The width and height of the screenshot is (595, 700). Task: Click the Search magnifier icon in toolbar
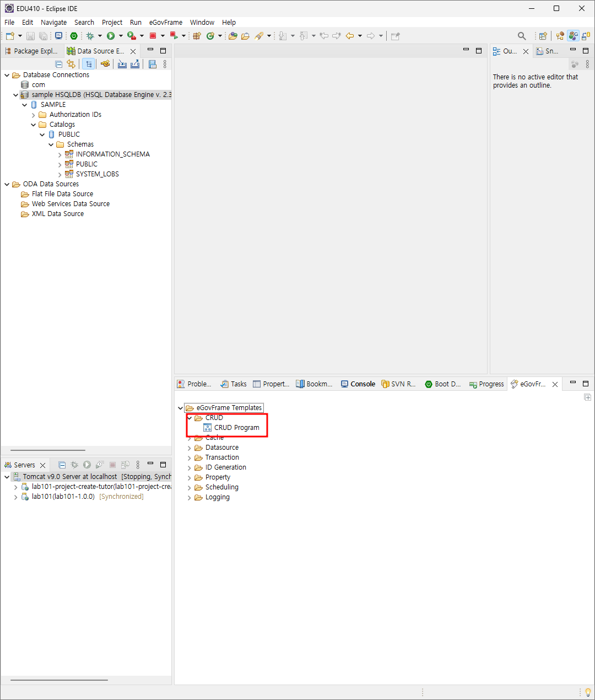[x=522, y=36]
